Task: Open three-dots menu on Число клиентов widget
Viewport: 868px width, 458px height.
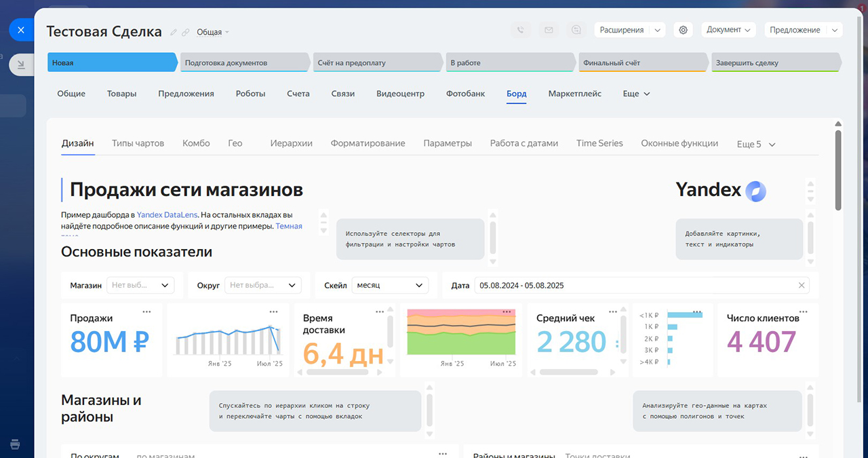Action: 804,311
